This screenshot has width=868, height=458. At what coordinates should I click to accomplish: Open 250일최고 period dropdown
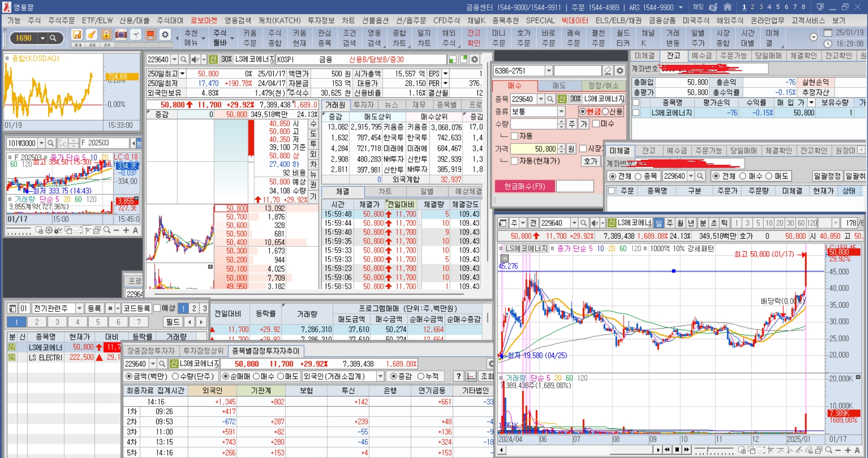pos(182,73)
